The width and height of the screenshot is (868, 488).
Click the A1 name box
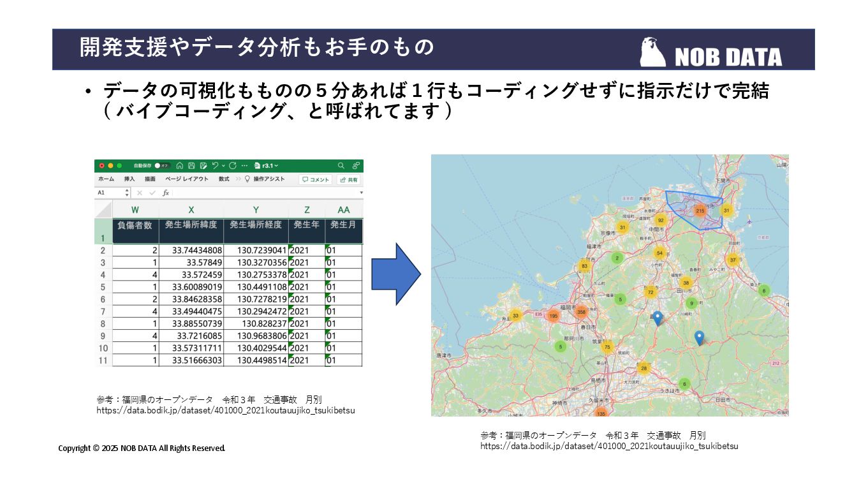click(x=108, y=192)
